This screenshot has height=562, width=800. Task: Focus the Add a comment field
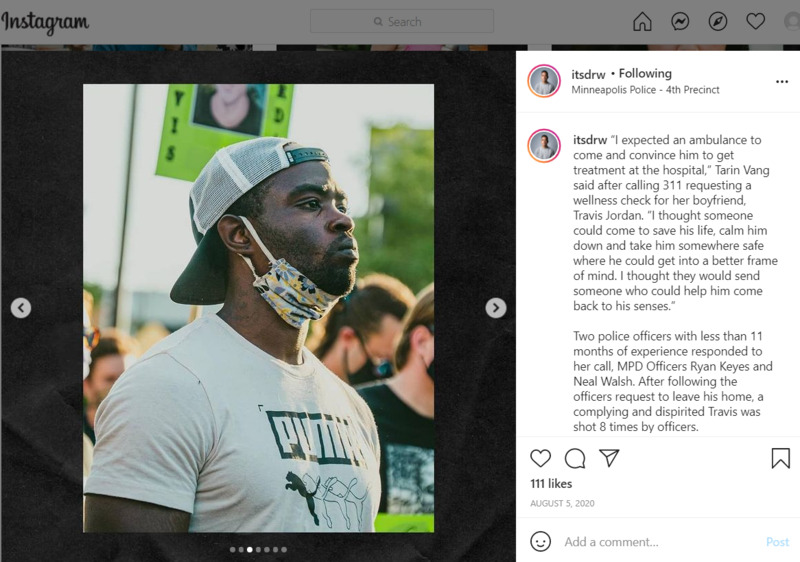pyautogui.click(x=658, y=542)
